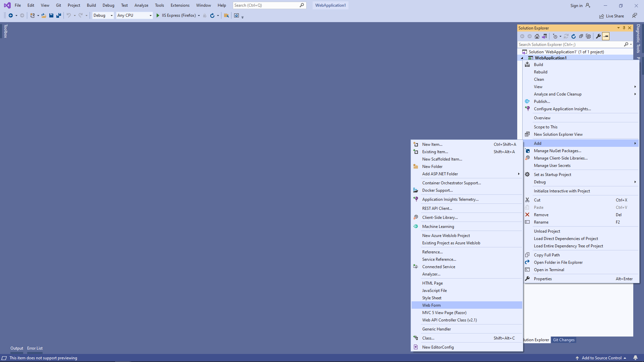
Task: Click the Save All icon on the toolbar
Action: coord(58,15)
